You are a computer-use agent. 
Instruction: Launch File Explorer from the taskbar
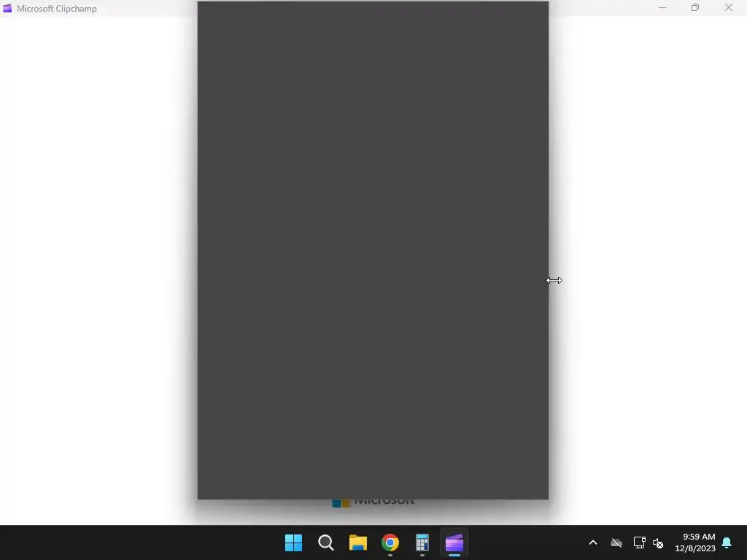tap(357, 542)
